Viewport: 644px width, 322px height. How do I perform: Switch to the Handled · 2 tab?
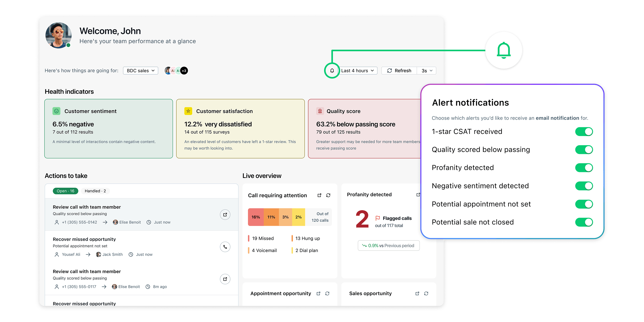point(95,191)
